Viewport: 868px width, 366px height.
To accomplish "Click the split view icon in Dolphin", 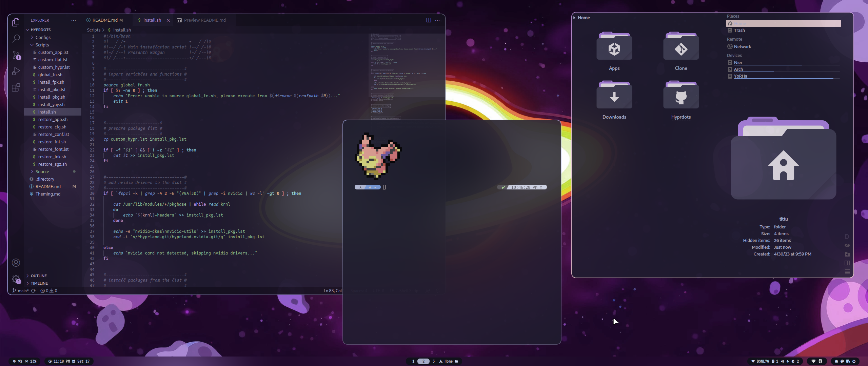I will [847, 263].
